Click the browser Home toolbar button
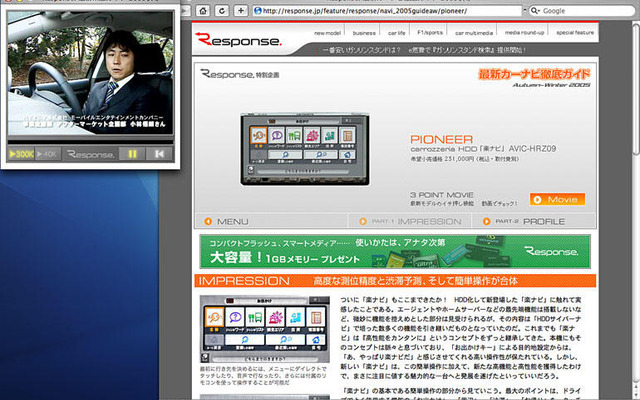 (203, 11)
